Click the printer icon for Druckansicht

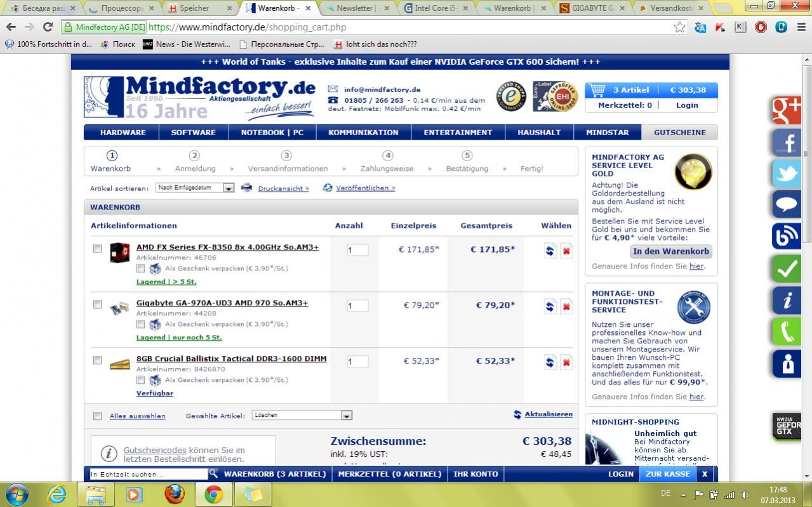(x=247, y=188)
